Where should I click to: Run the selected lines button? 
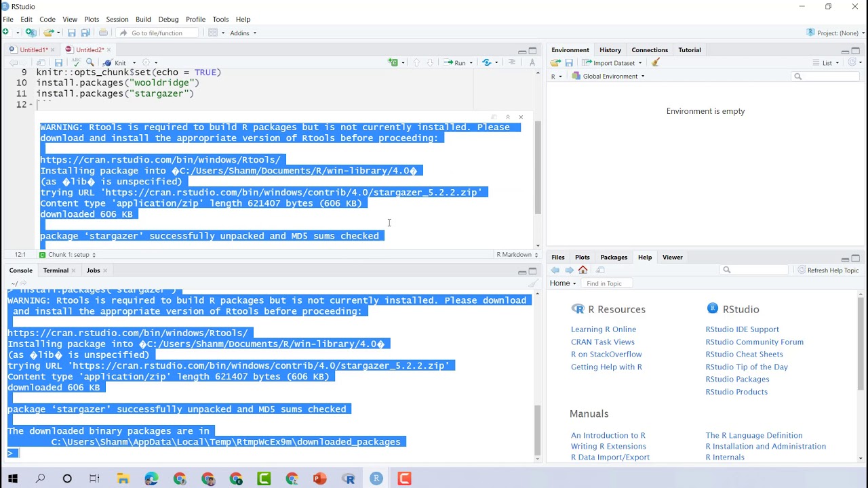[454, 62]
